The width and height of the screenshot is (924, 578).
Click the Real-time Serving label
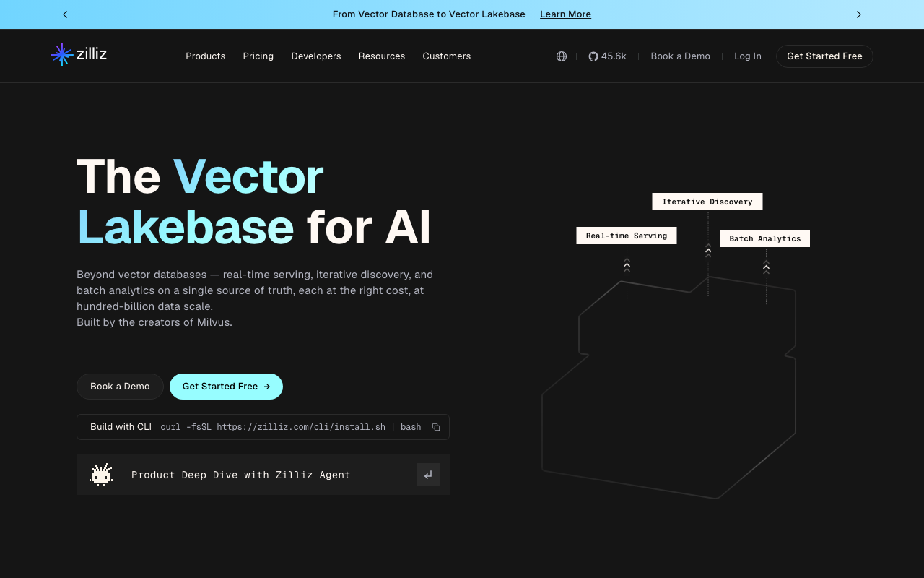tap(627, 236)
